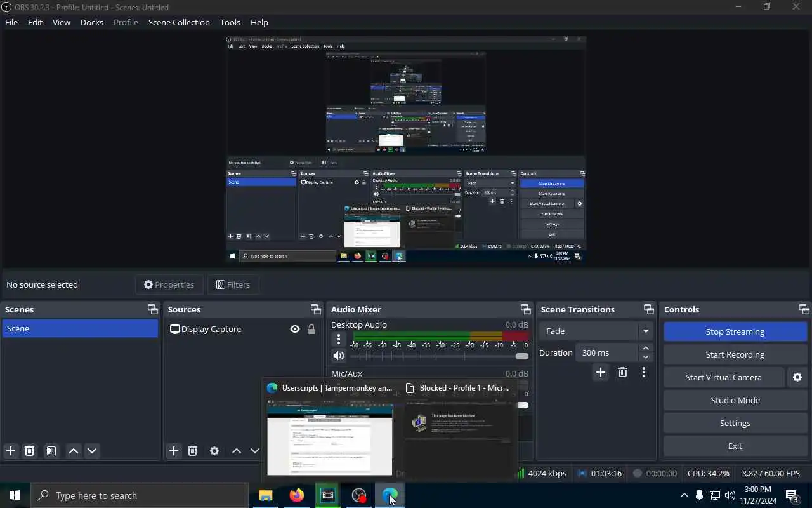This screenshot has width=812, height=508.
Task: Click Start Virtual Camera button
Action: point(724,377)
